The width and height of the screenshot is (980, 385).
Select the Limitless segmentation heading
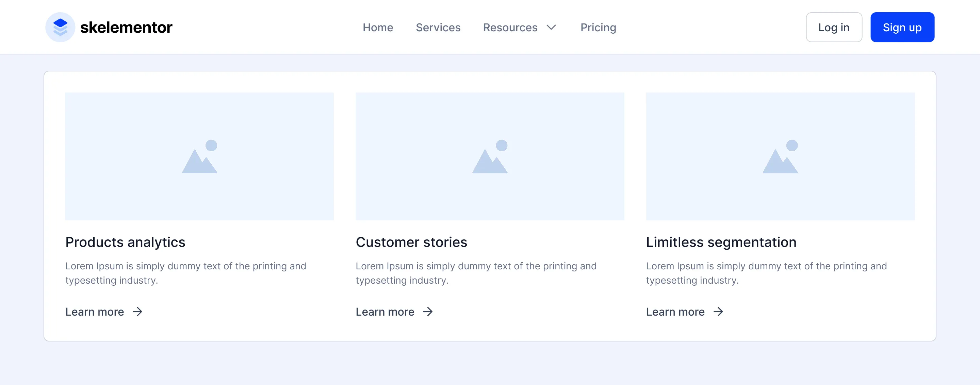pos(721,242)
